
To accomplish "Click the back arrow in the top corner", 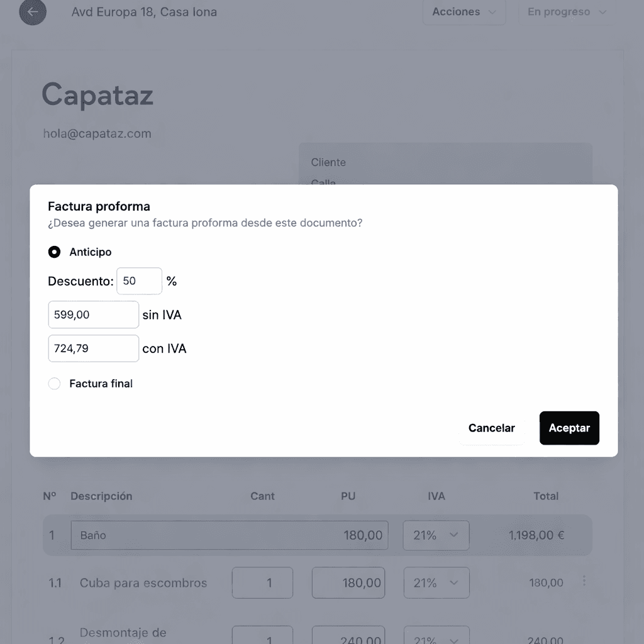I will [33, 13].
